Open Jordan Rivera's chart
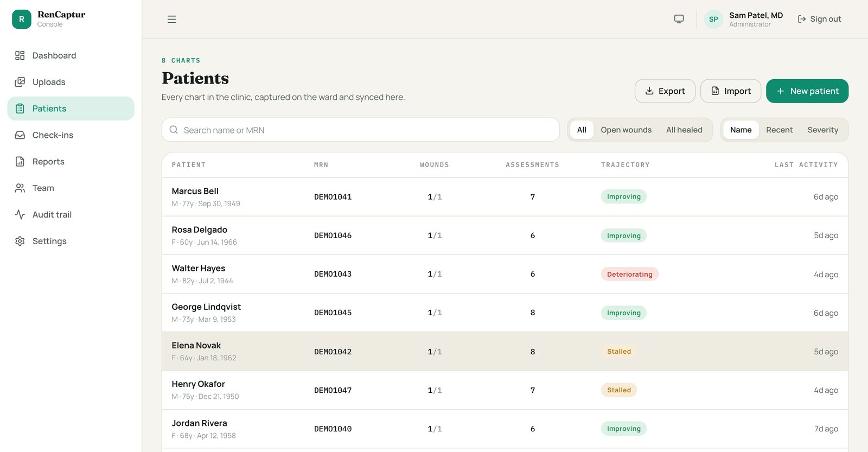Image resolution: width=868 pixels, height=452 pixels. point(505,429)
